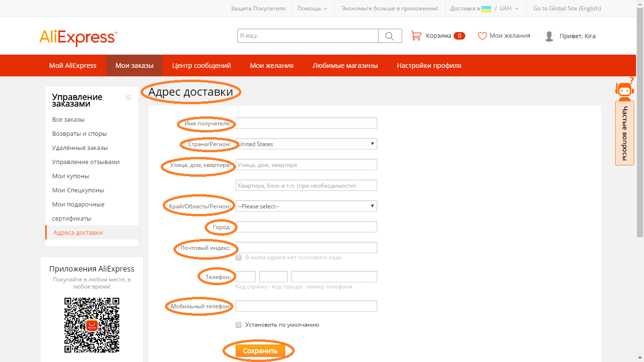Click the phone city code field

pyautogui.click(x=273, y=277)
